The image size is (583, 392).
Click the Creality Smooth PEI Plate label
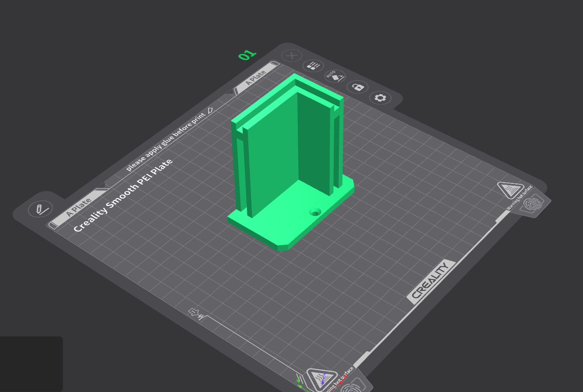[123, 195]
